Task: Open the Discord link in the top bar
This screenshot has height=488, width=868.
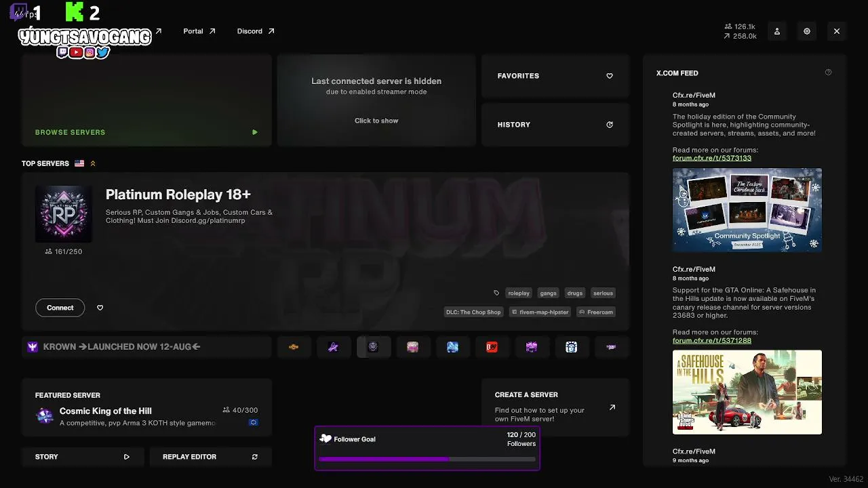Action: (x=256, y=31)
